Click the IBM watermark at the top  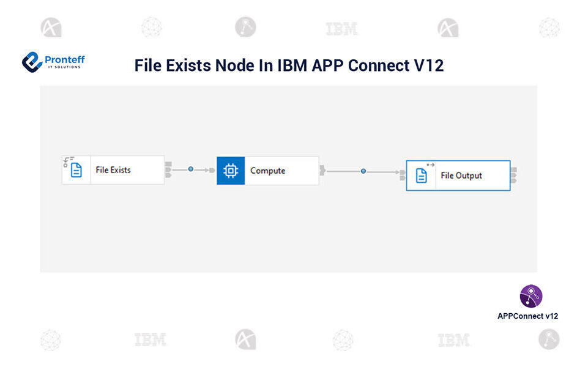coord(341,28)
